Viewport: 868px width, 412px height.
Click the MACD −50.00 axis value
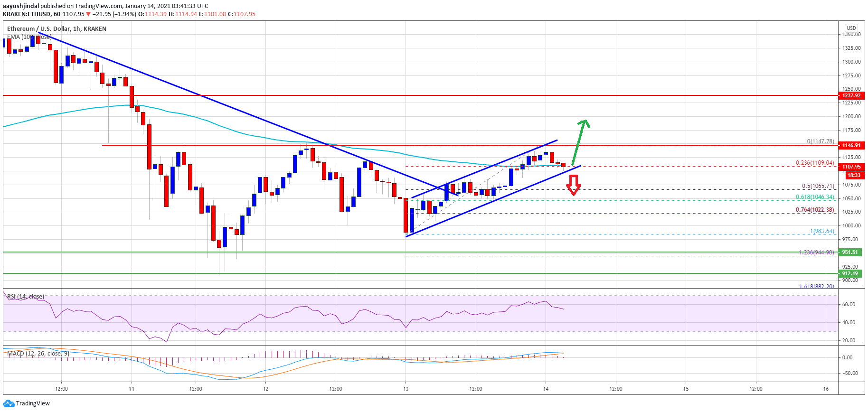849,373
